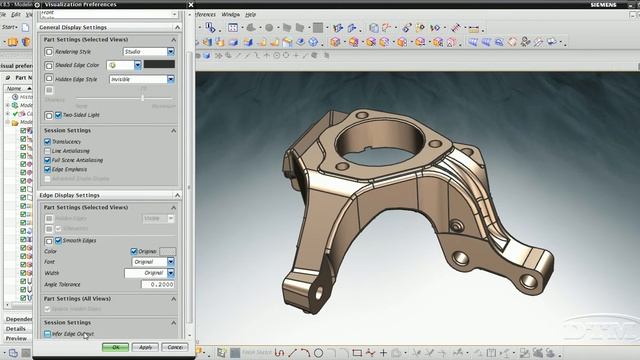Click the Angle Tolerance input field
640x360 pixels.
(x=158, y=284)
